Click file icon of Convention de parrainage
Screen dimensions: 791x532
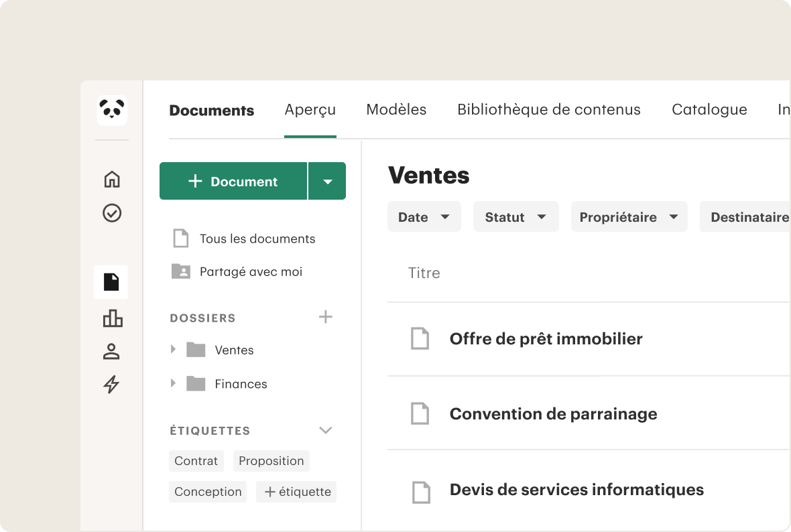(420, 413)
